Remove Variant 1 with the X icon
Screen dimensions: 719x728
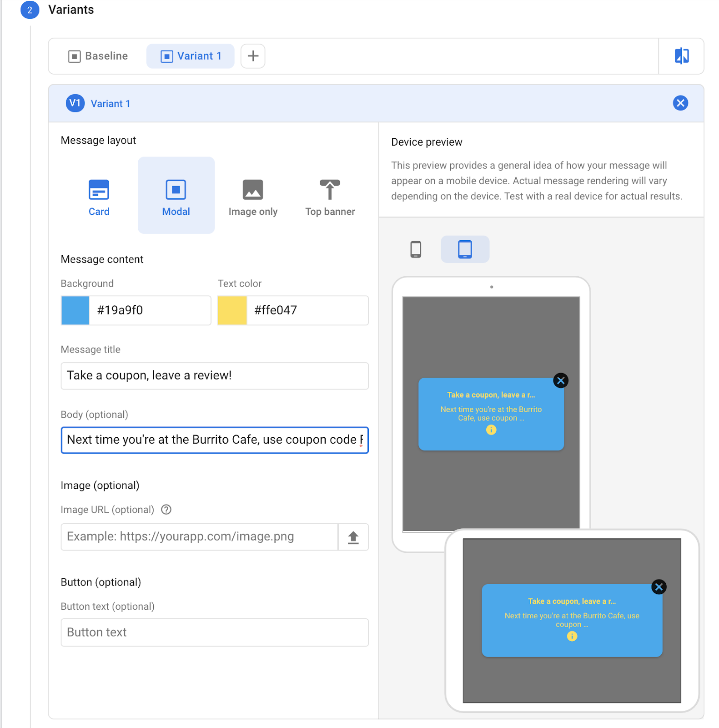pyautogui.click(x=680, y=103)
